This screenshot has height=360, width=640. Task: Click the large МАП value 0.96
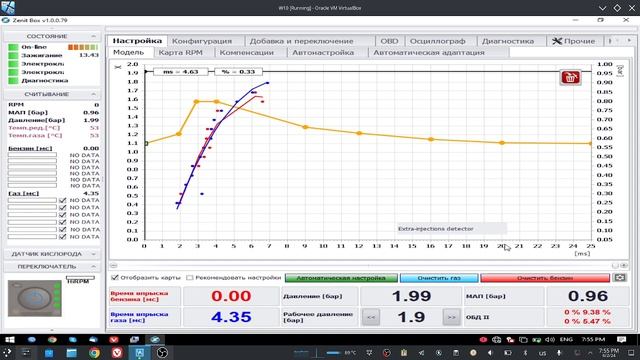pyautogui.click(x=588, y=296)
